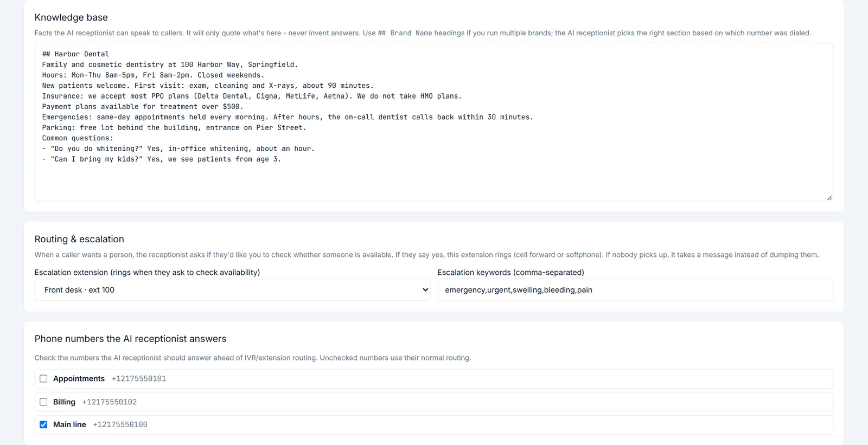Open the Escalation extension dropdown

232,290
